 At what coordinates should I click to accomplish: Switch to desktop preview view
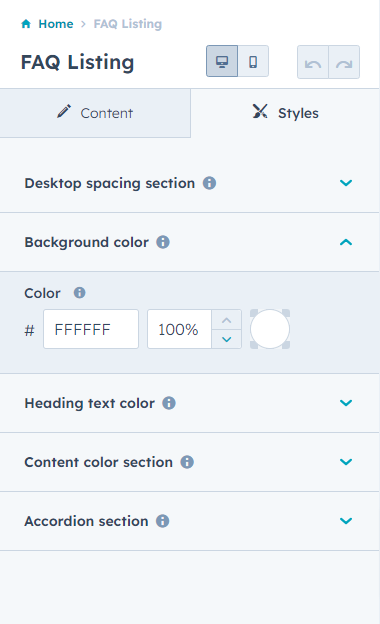point(222,61)
